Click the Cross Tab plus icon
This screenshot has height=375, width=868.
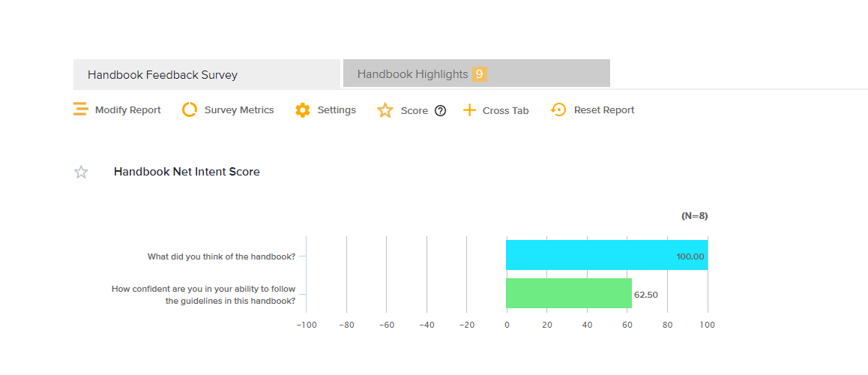(469, 111)
